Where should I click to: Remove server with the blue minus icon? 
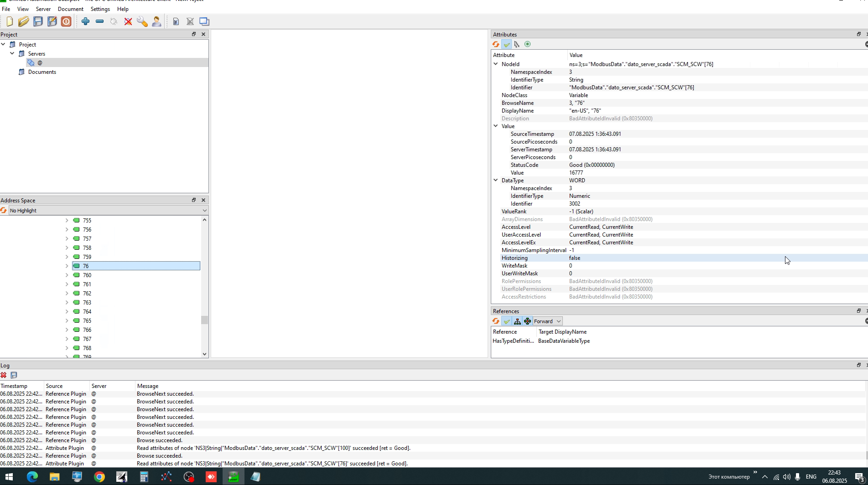(99, 21)
